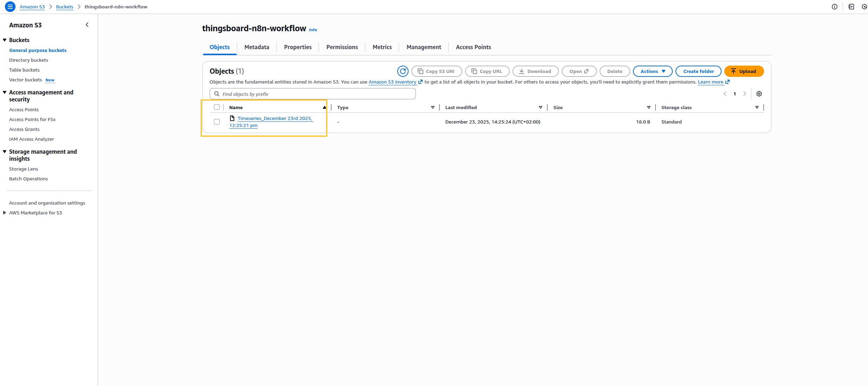The image size is (868, 386).
Task: Open the hamburger navigation menu icon
Action: tap(10, 7)
